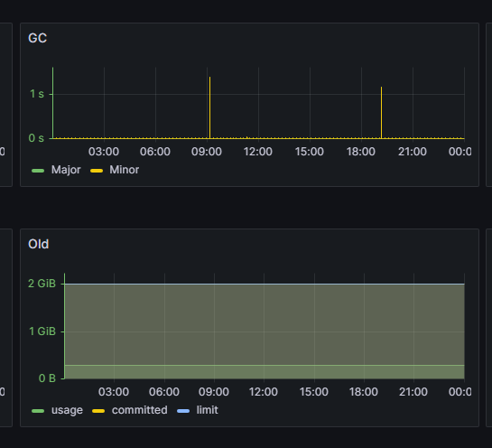Click the Minor GC spike after 09:00

(x=210, y=107)
